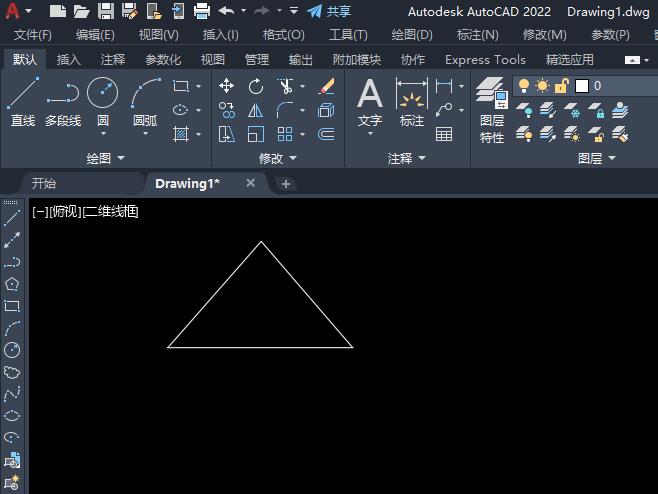658x494 pixels.
Task: Click the Hatch tool icon
Action: click(x=181, y=134)
